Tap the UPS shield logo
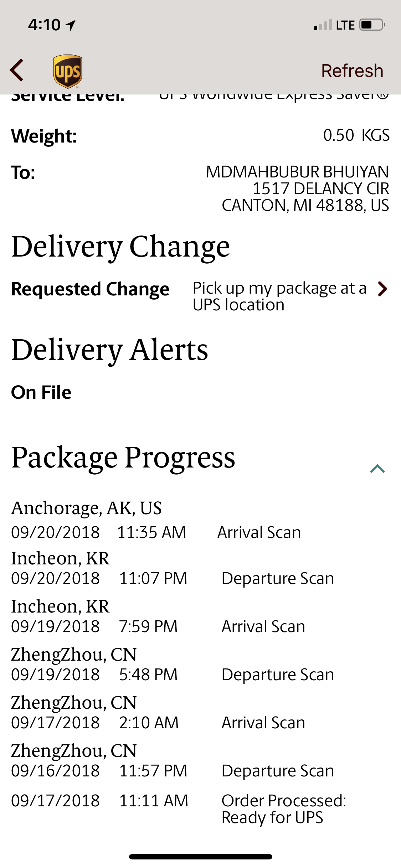401x868 pixels. (x=68, y=71)
